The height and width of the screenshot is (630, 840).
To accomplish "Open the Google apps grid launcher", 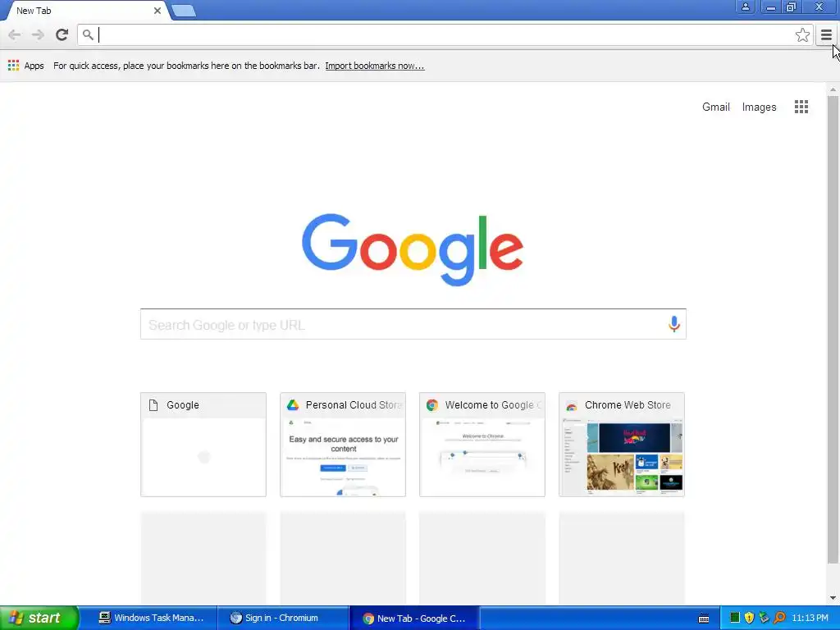I will coord(801,107).
